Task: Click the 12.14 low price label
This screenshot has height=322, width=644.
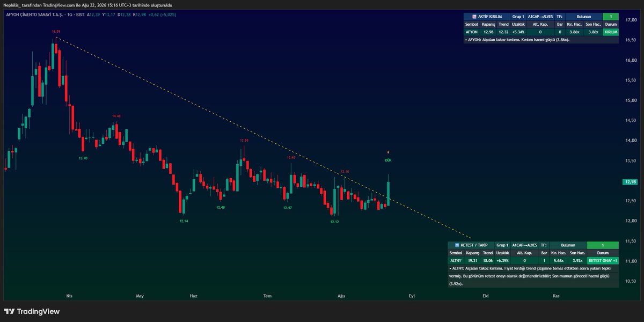Action: pyautogui.click(x=184, y=221)
